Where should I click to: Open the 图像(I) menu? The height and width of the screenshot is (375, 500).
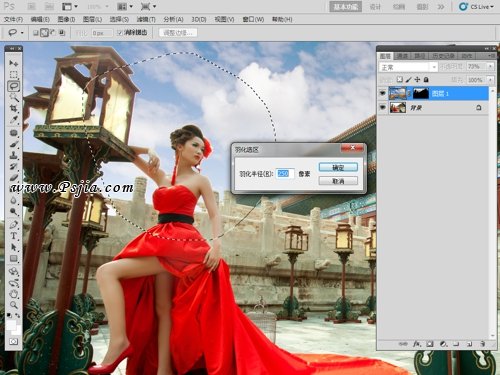[66, 19]
